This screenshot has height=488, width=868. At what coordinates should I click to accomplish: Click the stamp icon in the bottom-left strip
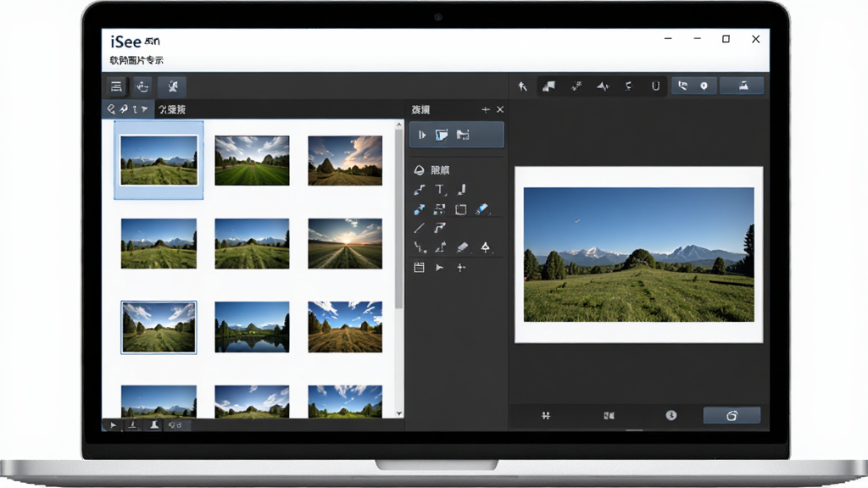point(154,425)
